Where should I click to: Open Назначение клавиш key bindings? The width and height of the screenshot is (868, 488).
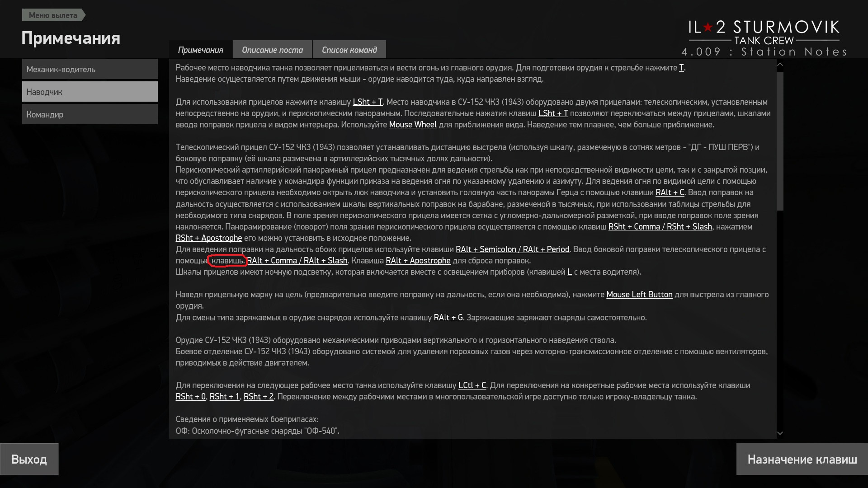tap(802, 459)
